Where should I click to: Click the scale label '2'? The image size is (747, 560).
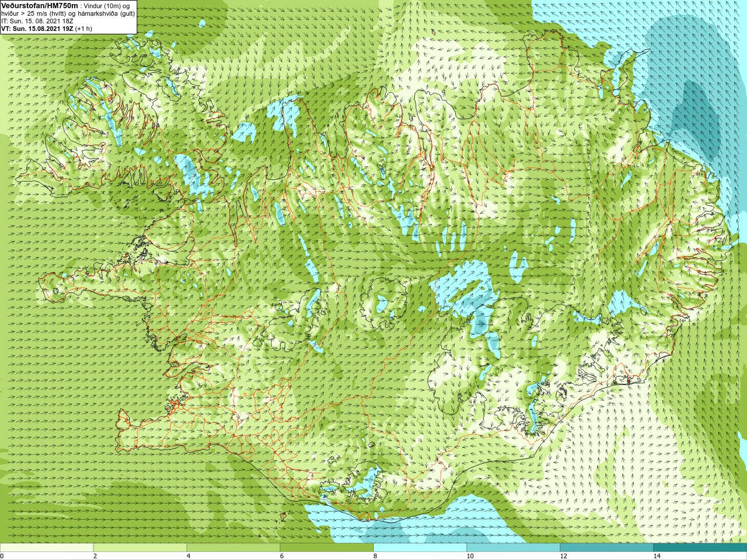click(x=95, y=556)
